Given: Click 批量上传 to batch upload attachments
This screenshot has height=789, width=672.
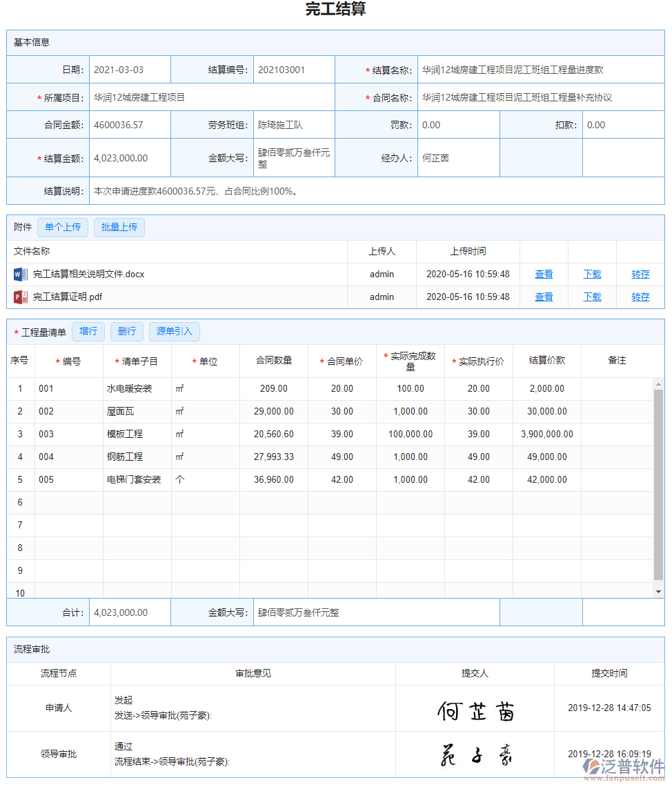Looking at the screenshot, I should click(x=119, y=227).
